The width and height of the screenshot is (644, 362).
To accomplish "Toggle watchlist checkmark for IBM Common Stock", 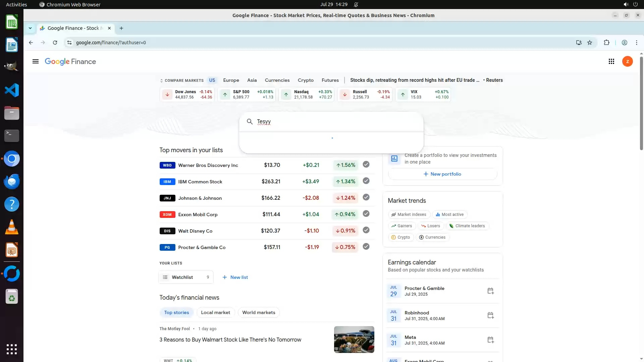I will 366,181.
